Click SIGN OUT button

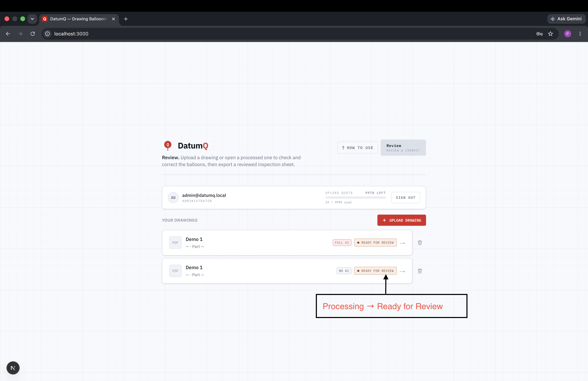(x=406, y=198)
